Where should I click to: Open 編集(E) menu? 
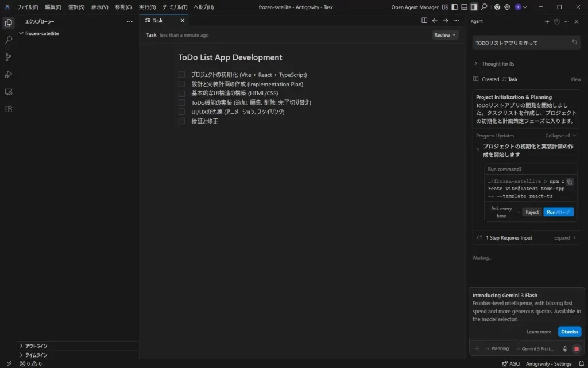(53, 7)
